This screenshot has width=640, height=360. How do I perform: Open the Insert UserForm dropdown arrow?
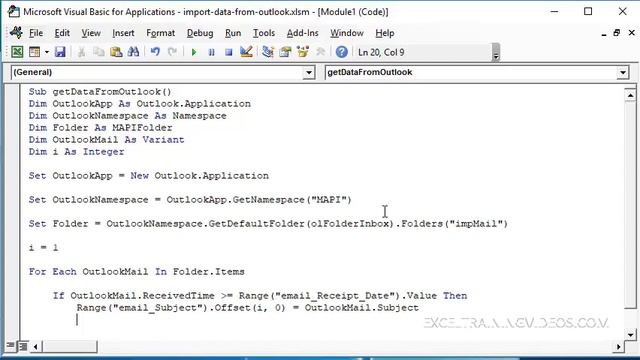click(x=47, y=52)
